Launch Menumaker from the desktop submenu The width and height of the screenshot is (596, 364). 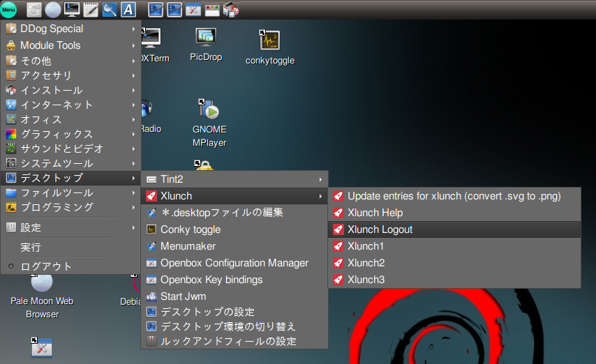tap(234, 246)
